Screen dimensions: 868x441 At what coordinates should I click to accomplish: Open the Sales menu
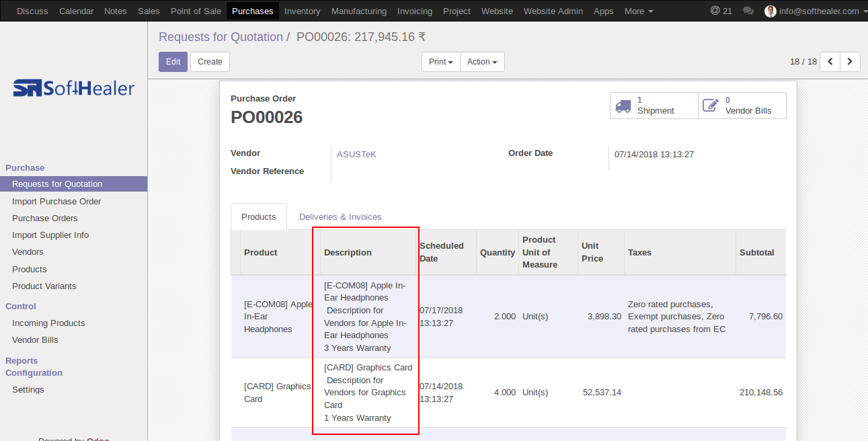149,11
